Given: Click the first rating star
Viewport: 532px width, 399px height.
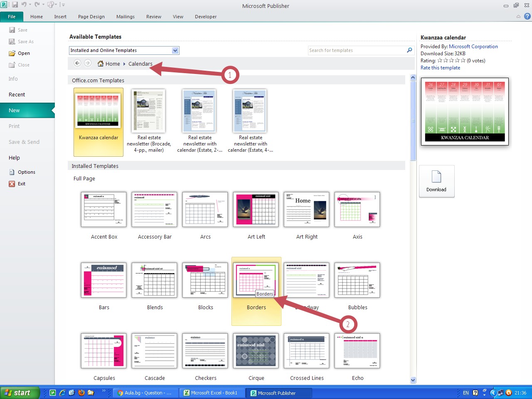Looking at the screenshot, I should (x=440, y=61).
